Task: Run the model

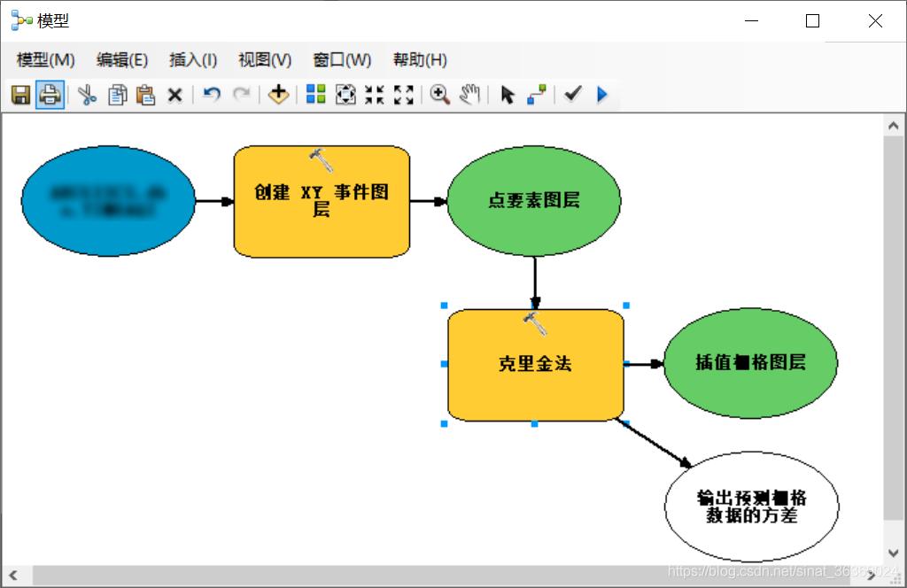Action: [x=602, y=94]
